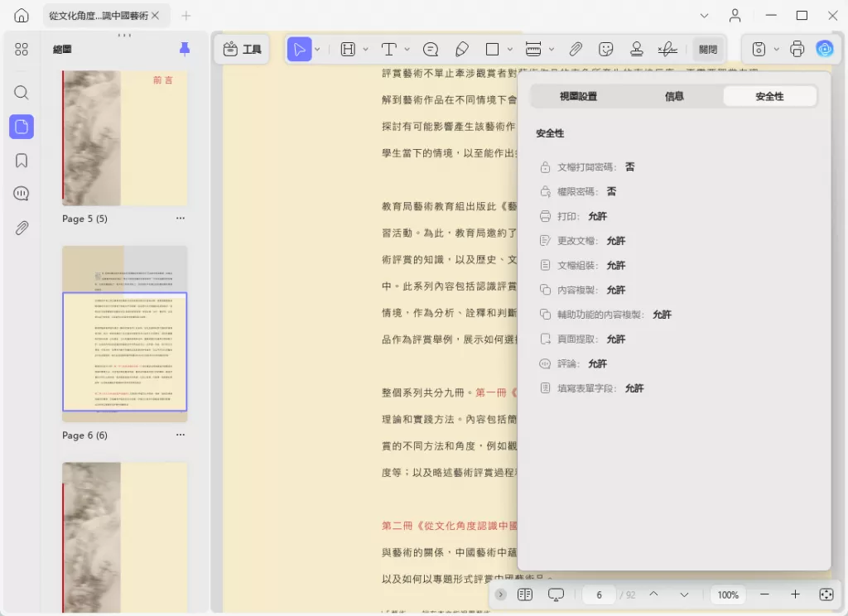Open the user account icon
The image size is (848, 616).
(x=735, y=16)
